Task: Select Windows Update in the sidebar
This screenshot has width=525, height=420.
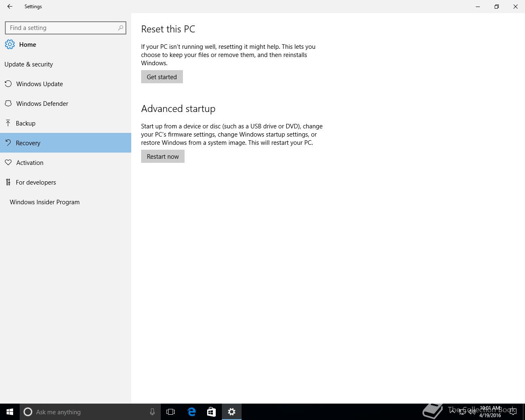Action: 66,84
